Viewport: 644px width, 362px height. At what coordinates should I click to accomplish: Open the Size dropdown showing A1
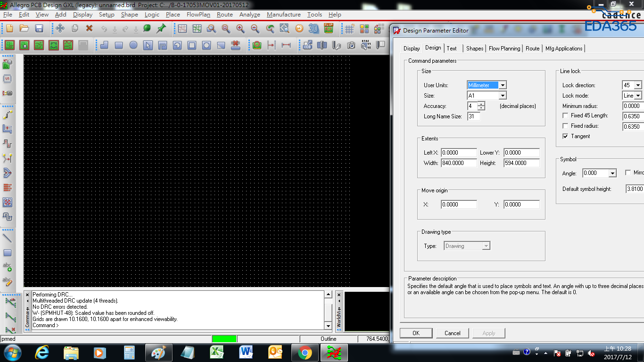[x=503, y=96]
